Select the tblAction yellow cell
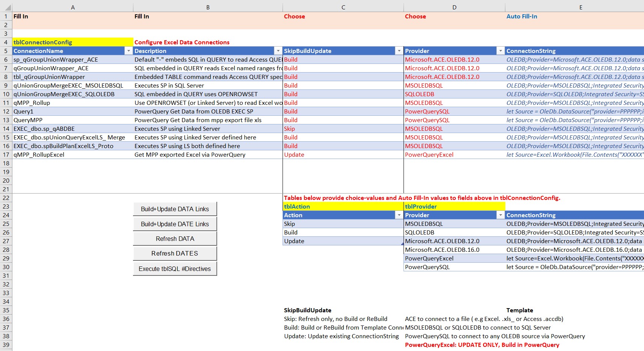 [343, 206]
